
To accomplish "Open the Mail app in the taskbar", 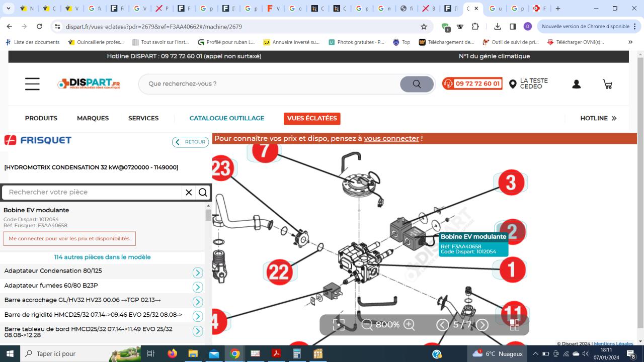I will click(x=214, y=353).
